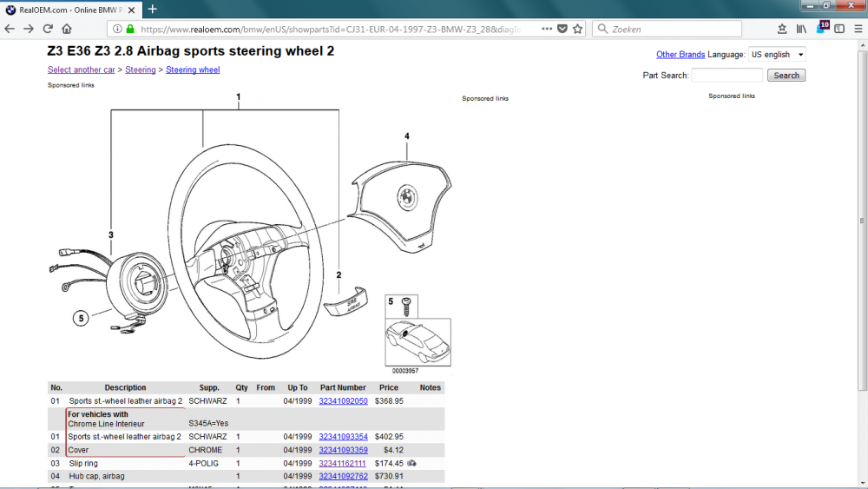The width and height of the screenshot is (868, 489).
Task: Focus the Zoeken search box
Action: tap(667, 29)
